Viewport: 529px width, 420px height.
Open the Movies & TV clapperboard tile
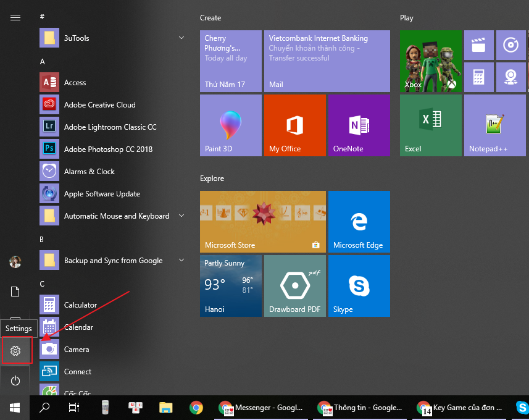coord(478,45)
